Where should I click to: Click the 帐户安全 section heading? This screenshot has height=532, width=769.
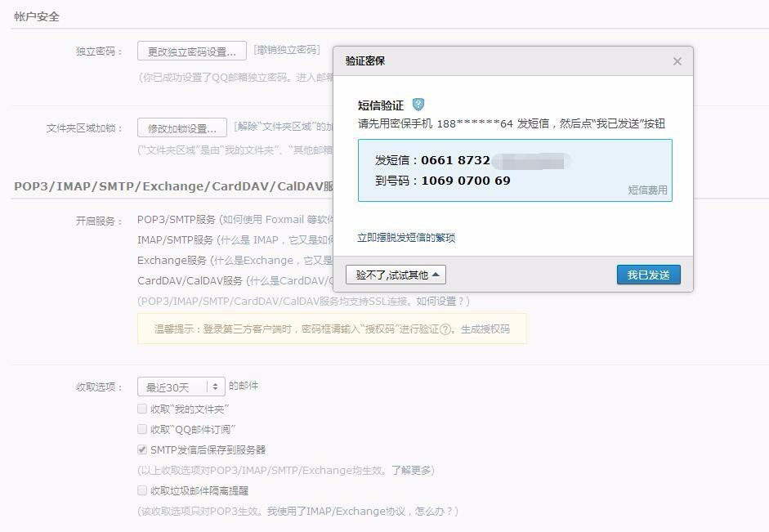[x=36, y=16]
